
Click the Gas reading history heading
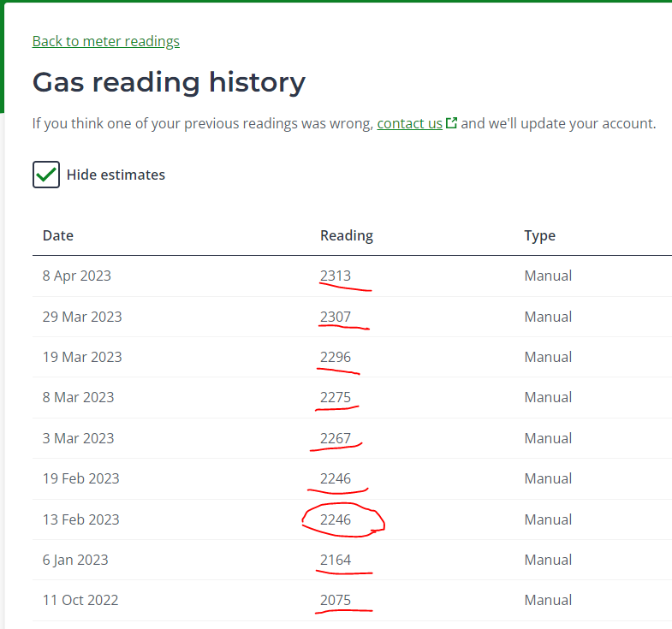169,82
